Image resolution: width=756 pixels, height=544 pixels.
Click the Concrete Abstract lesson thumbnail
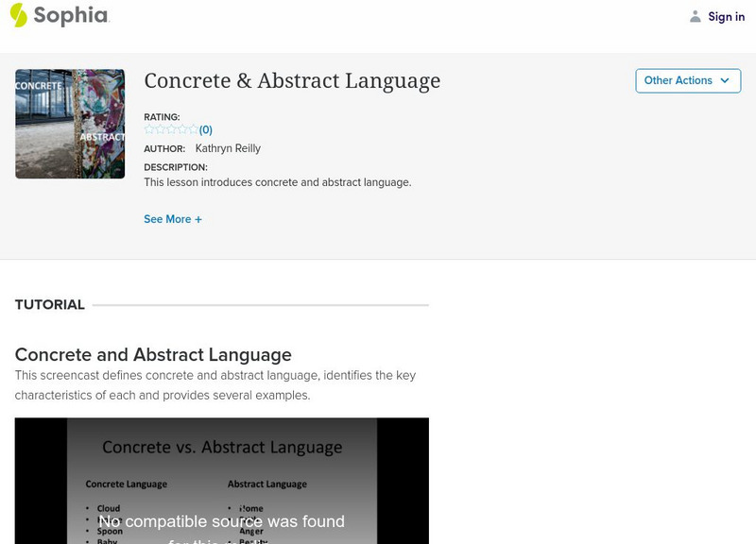(x=70, y=124)
